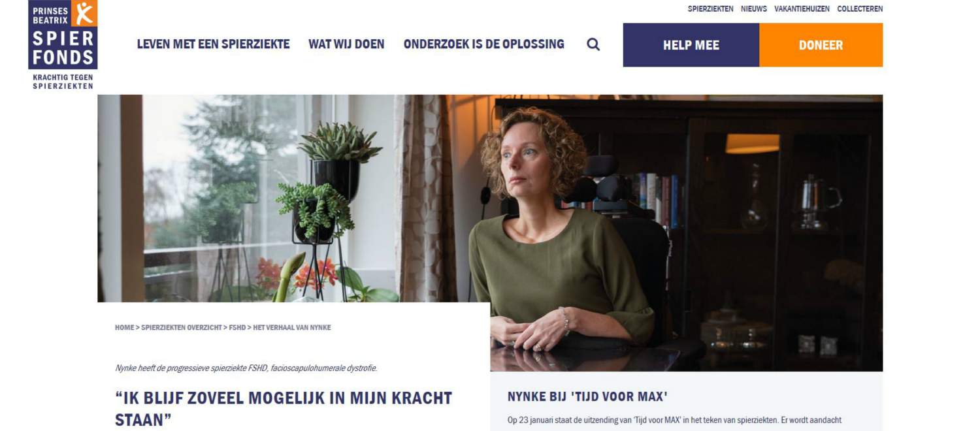
Task: Click the Krachtig tegen spierziekten tagline
Action: (x=63, y=82)
